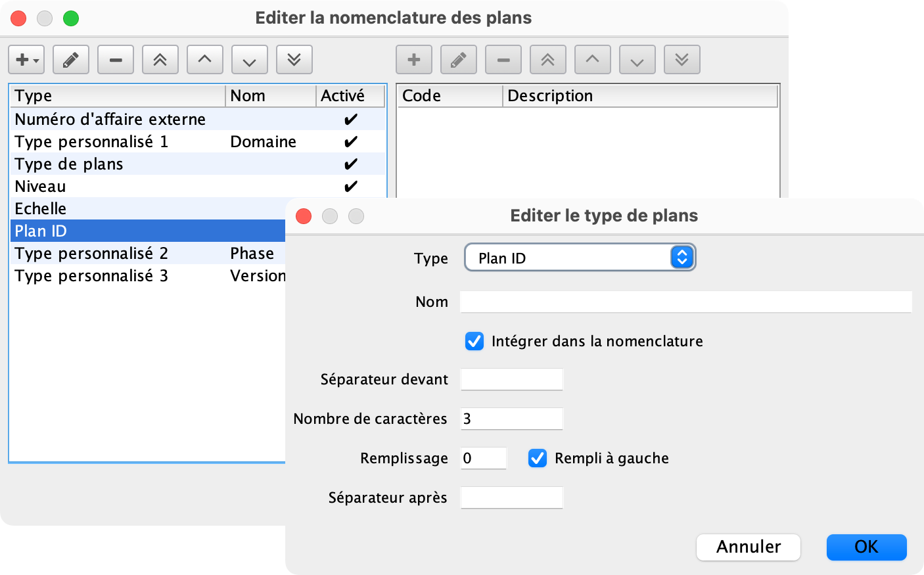924x575 pixels.
Task: Add a code with right panel plus button
Action: point(414,60)
